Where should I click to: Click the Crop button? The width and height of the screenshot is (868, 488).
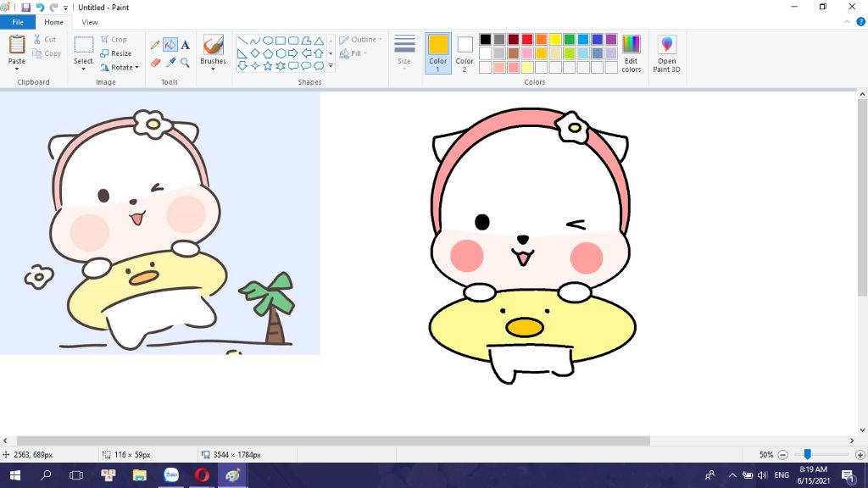point(114,39)
